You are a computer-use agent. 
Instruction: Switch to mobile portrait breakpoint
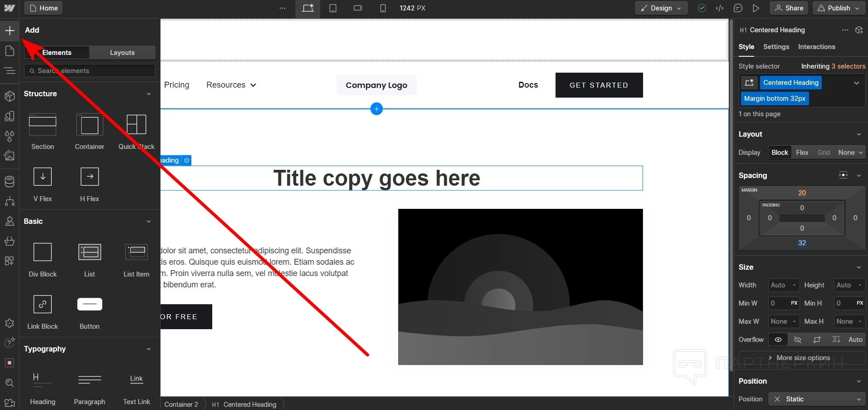[x=383, y=8]
